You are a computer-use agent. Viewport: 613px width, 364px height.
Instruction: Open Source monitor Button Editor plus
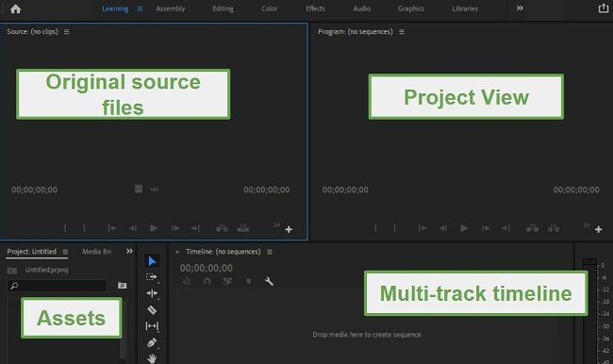(289, 229)
